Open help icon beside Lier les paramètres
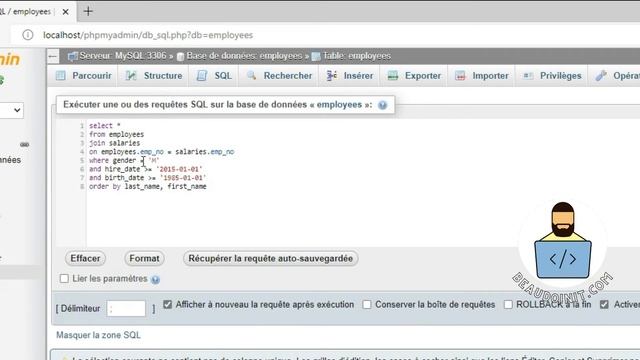Image resolution: width=640 pixels, height=360 pixels. coord(156,280)
